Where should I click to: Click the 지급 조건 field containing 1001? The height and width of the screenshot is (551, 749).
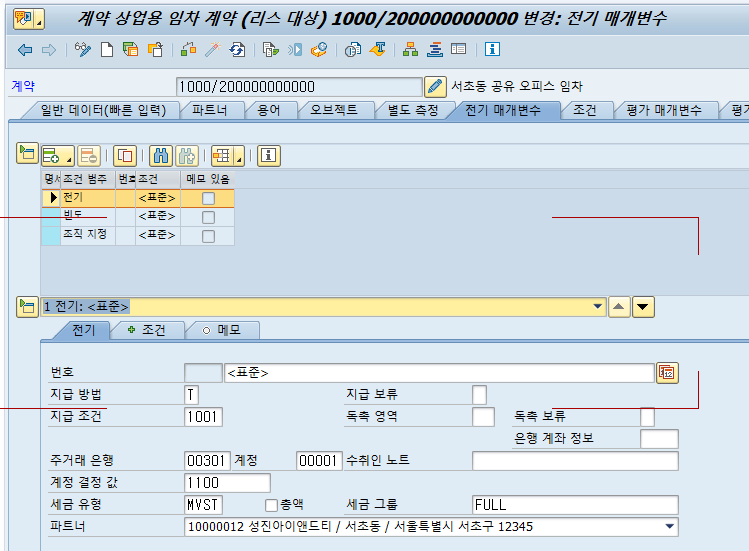point(203,417)
